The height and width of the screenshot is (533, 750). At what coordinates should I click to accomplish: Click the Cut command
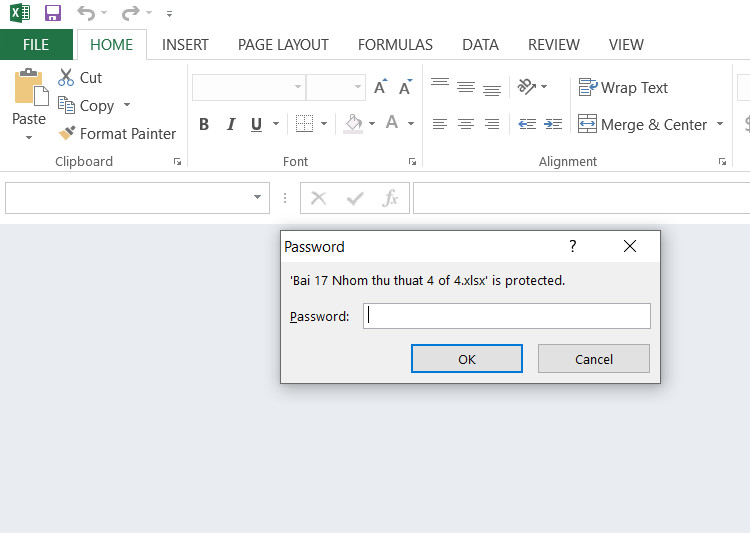click(x=80, y=78)
